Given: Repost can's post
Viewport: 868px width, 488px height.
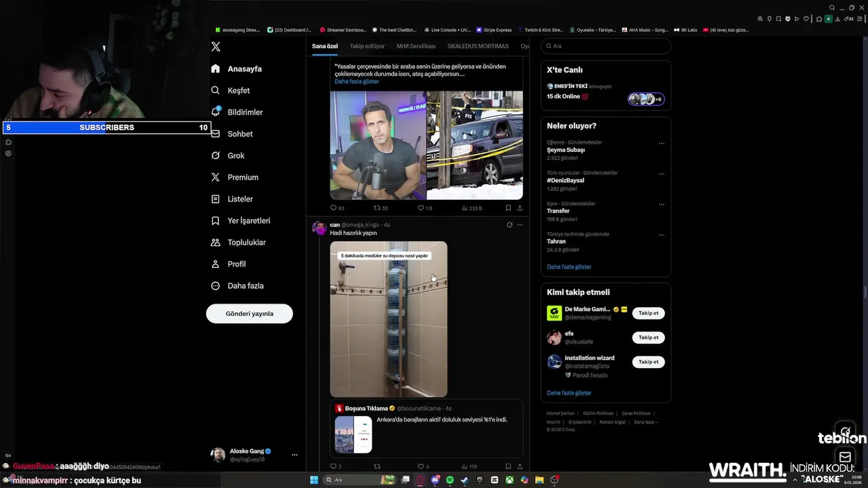Looking at the screenshot, I should pyautogui.click(x=377, y=466).
